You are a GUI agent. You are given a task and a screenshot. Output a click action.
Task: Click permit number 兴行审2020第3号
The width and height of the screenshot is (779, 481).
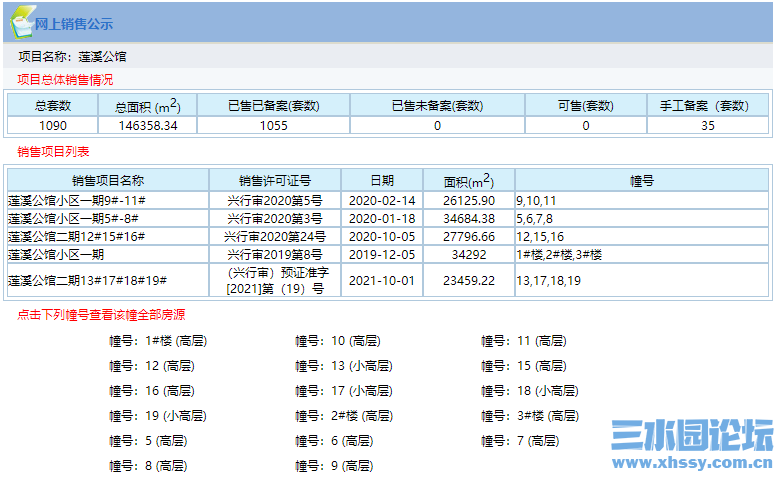[x=275, y=219]
